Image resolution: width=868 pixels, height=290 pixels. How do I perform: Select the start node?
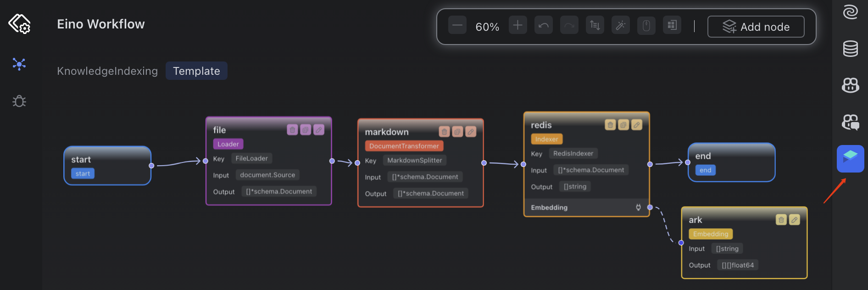[107, 166]
